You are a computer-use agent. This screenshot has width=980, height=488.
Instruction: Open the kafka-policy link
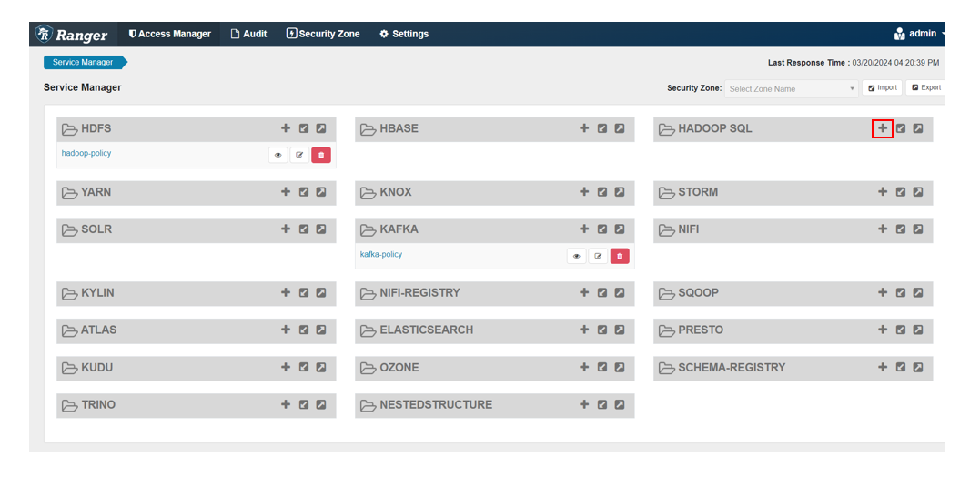click(x=381, y=254)
